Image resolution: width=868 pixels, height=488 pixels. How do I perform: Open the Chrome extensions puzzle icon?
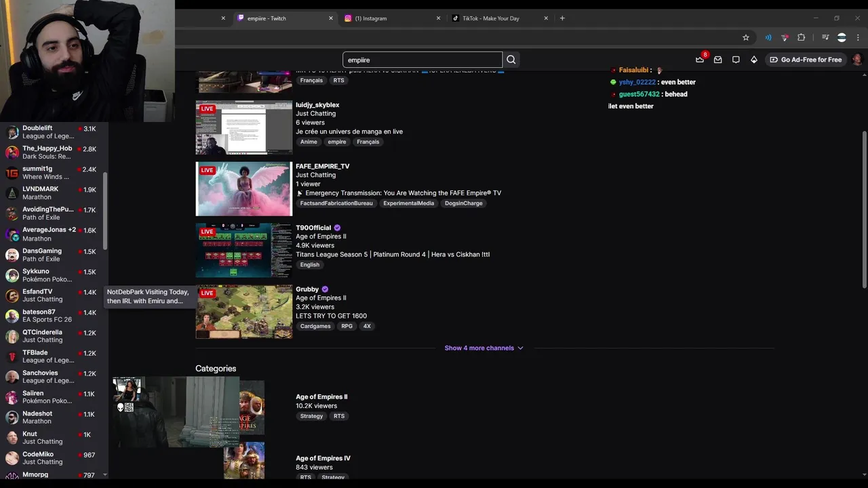point(802,37)
